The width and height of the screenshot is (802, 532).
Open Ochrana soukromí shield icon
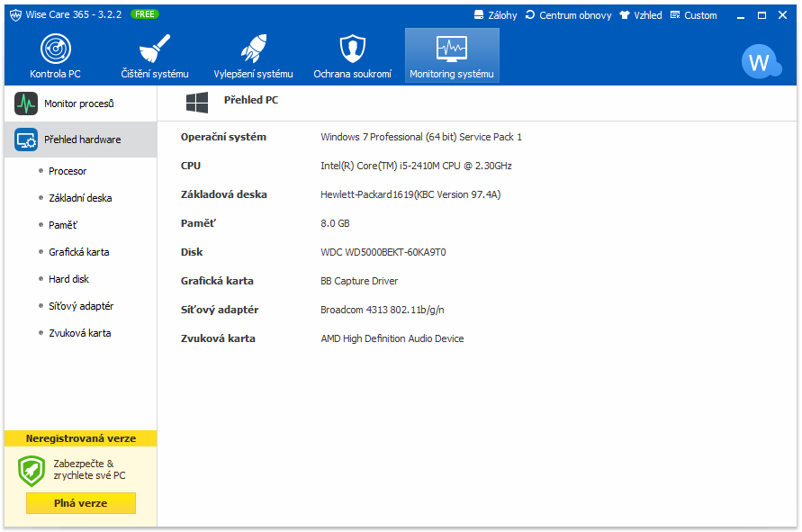click(x=353, y=49)
